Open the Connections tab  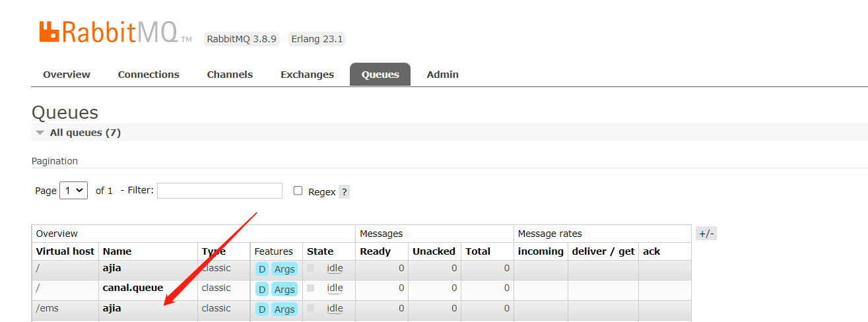(149, 75)
